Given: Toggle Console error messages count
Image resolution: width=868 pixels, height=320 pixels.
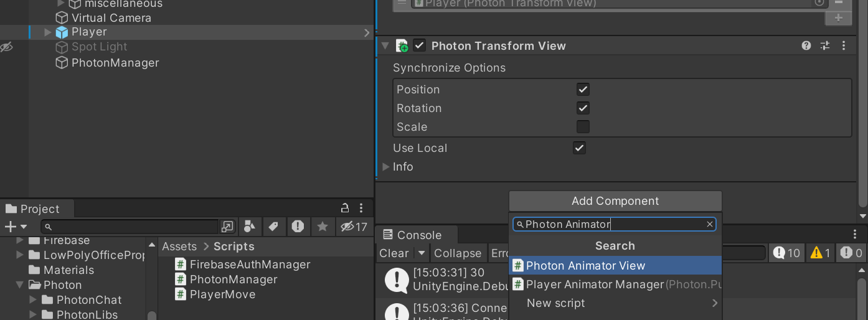Looking at the screenshot, I should click(851, 253).
